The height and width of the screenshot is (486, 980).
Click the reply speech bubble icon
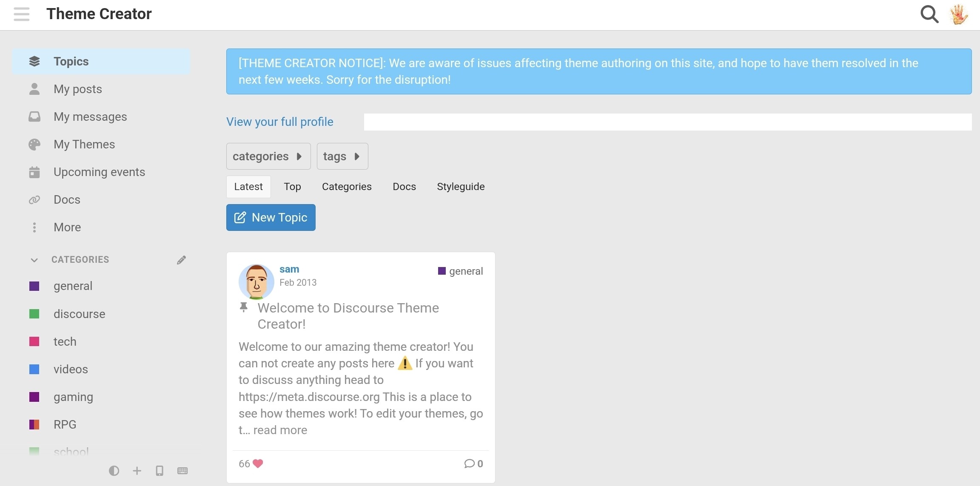tap(469, 463)
